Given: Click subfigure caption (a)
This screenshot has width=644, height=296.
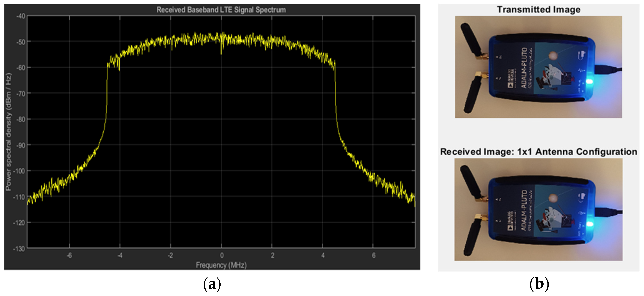Looking at the screenshot, I should [212, 284].
